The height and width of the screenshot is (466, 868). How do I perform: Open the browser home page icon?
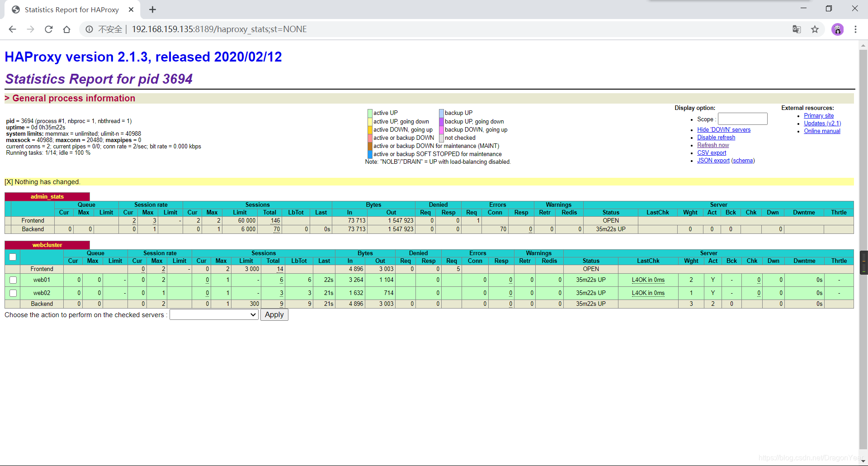66,29
